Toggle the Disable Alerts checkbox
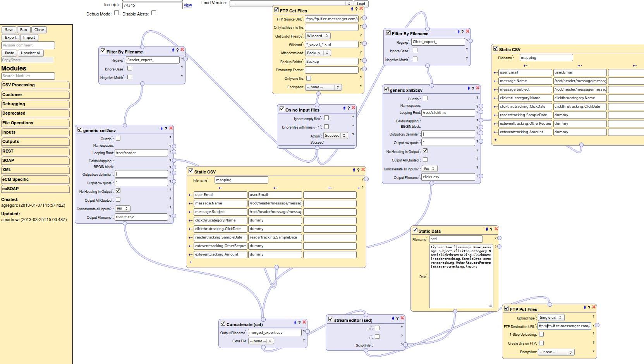The height and width of the screenshot is (364, 644). click(154, 13)
